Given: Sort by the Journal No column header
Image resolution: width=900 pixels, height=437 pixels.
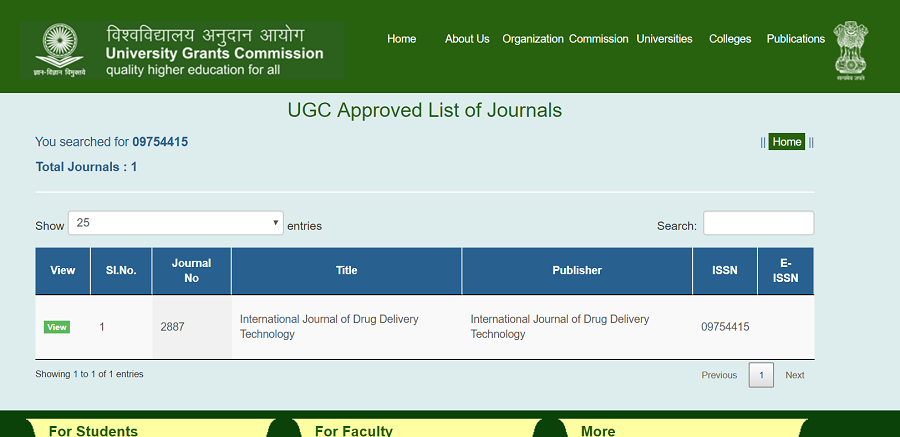Looking at the screenshot, I should (192, 270).
